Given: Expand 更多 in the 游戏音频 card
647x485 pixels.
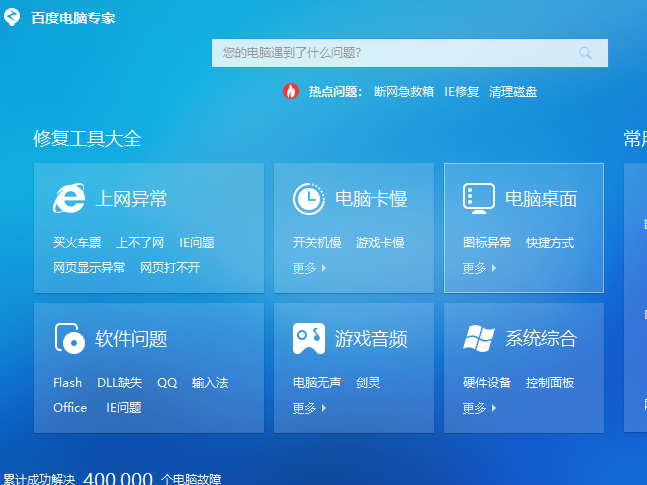Looking at the screenshot, I should [x=309, y=408].
